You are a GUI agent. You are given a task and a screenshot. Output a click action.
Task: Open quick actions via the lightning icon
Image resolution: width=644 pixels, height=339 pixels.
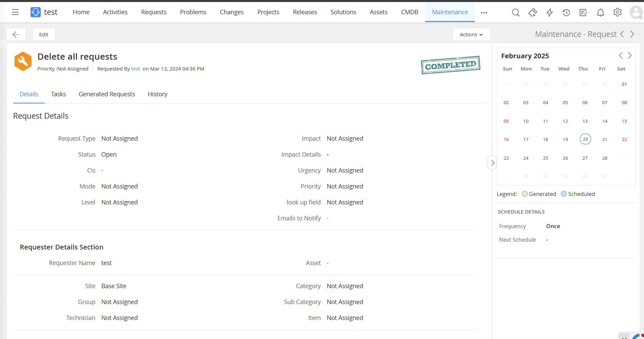550,12
